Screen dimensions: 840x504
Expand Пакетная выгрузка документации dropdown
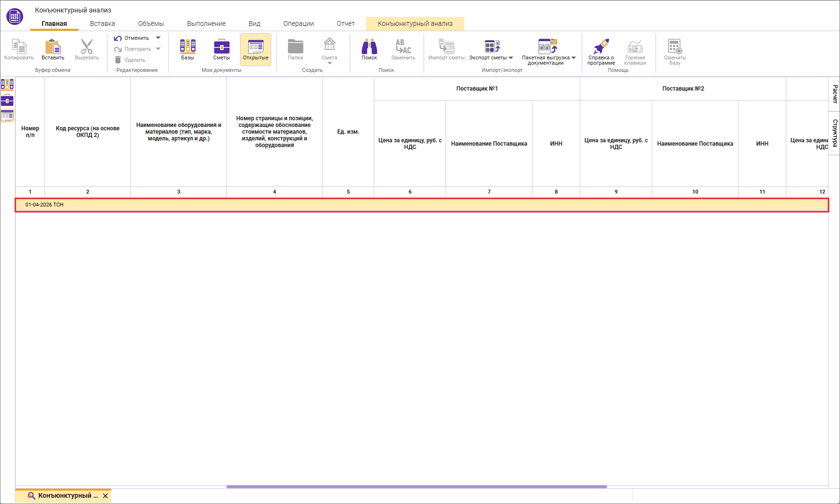[574, 58]
